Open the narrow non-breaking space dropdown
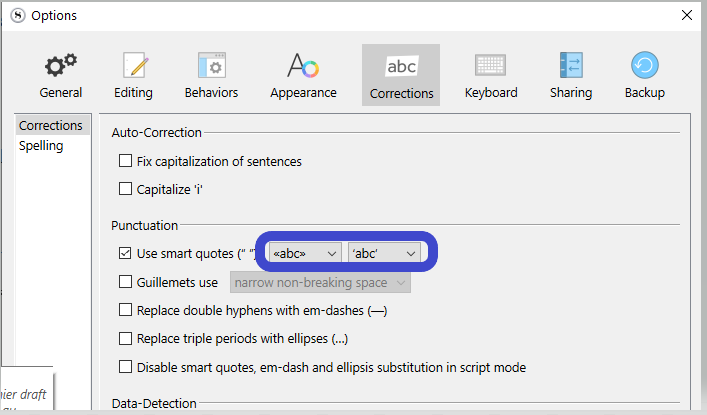This screenshot has height=415, width=707. [320, 283]
